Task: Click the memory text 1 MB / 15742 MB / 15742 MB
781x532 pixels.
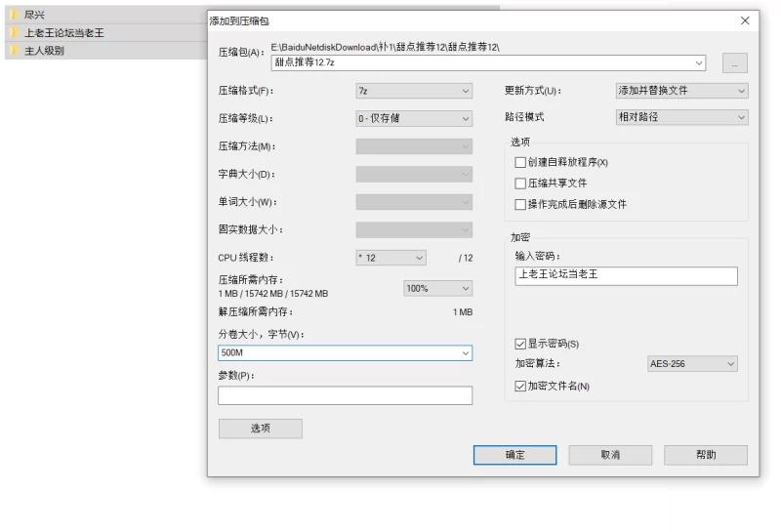Action: (x=273, y=294)
